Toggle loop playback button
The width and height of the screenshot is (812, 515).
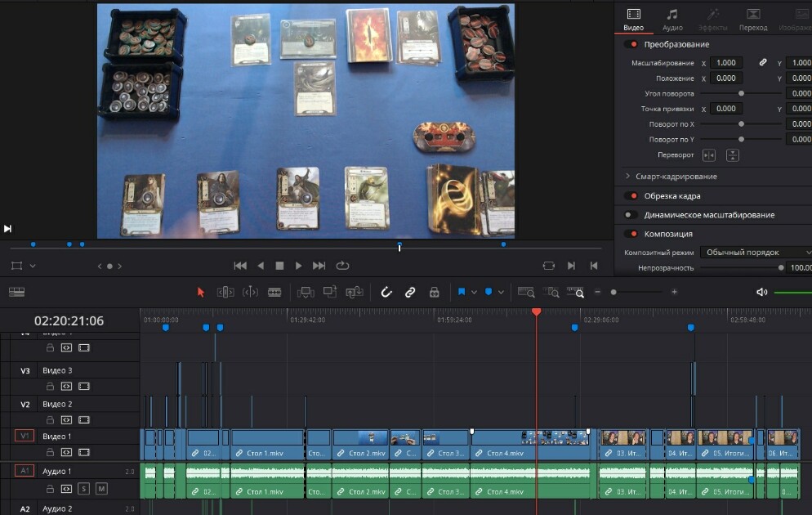(x=343, y=266)
